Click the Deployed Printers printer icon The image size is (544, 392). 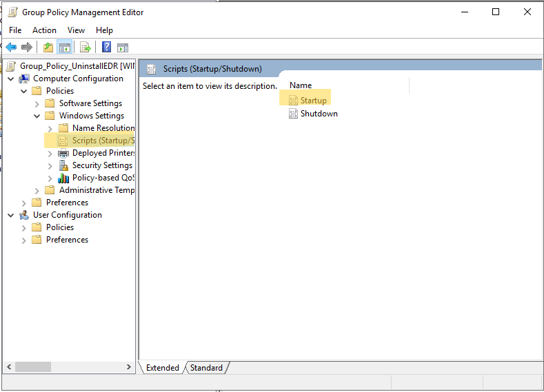click(x=63, y=153)
